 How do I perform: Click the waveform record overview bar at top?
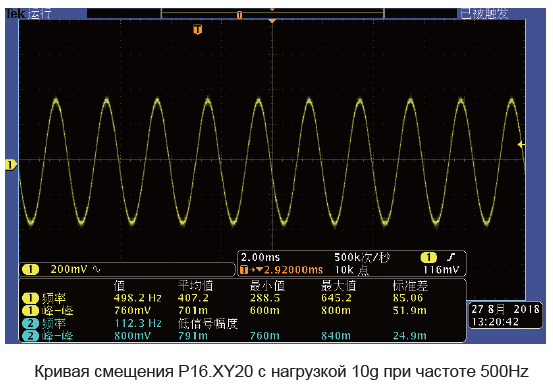click(272, 14)
